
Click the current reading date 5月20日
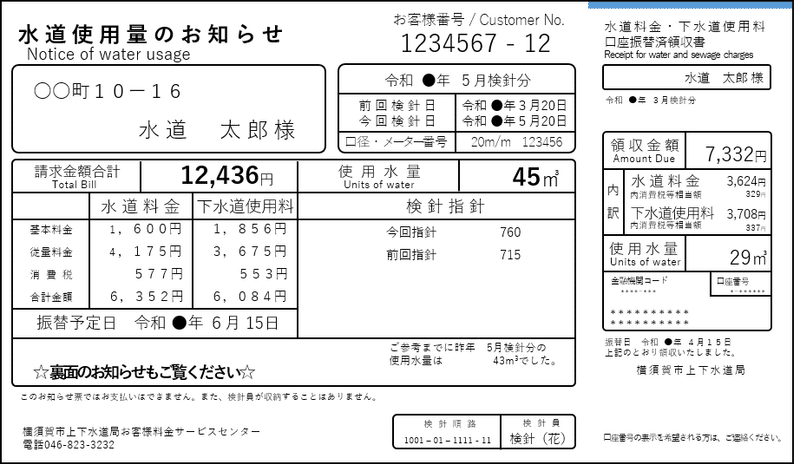pyautogui.click(x=514, y=121)
